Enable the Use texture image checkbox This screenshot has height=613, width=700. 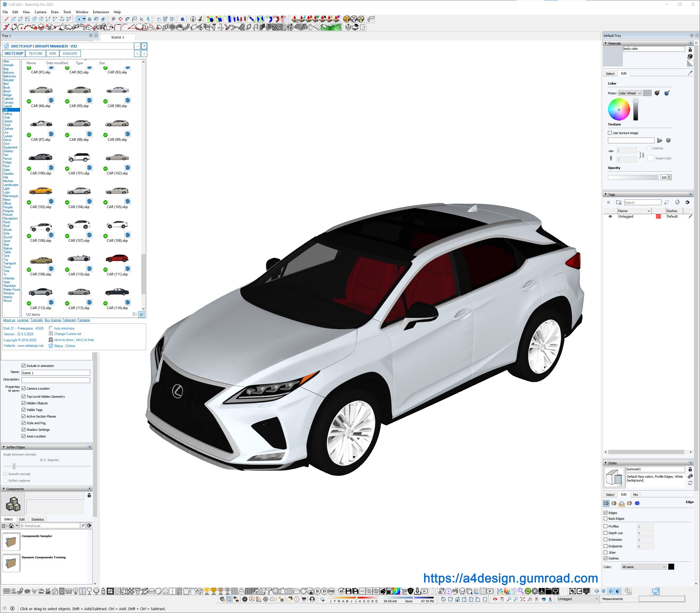[x=610, y=133]
